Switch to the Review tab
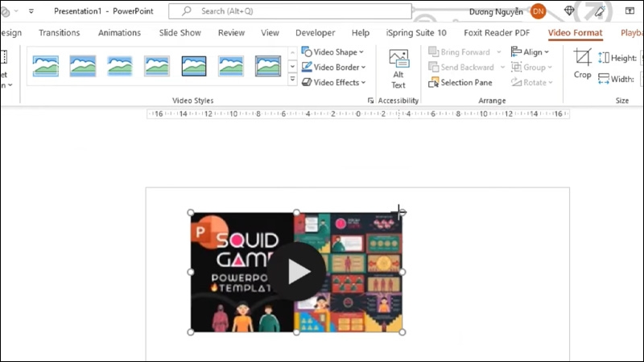This screenshot has height=362, width=644. click(x=231, y=33)
